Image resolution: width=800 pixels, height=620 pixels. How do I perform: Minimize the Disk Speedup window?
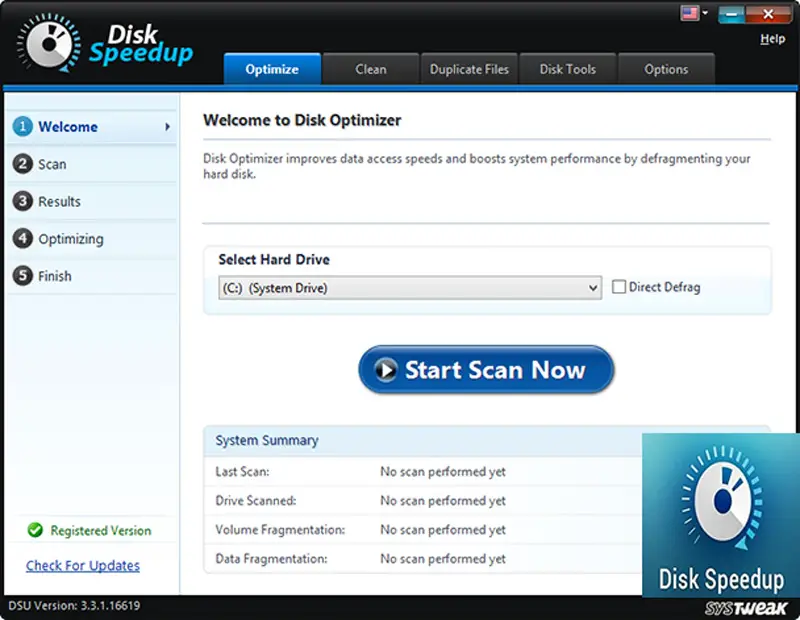click(x=731, y=14)
